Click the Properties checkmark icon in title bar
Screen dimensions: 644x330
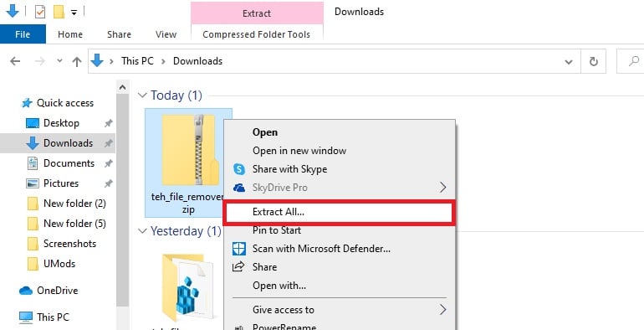coord(40,12)
